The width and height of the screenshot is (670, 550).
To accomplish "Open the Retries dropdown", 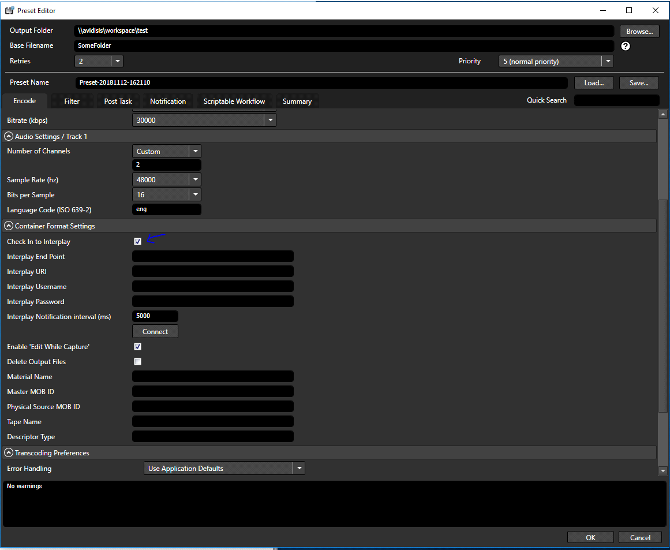I will (x=118, y=61).
